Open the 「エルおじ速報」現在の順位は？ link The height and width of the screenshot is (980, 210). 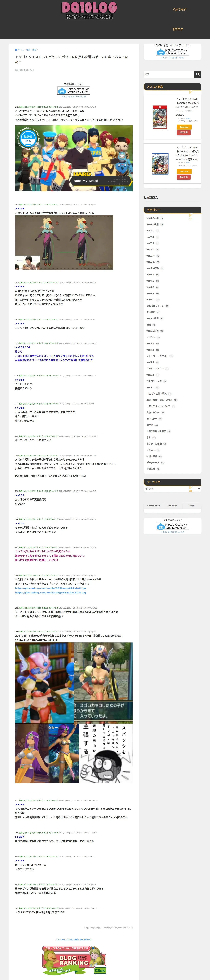pos(74,939)
